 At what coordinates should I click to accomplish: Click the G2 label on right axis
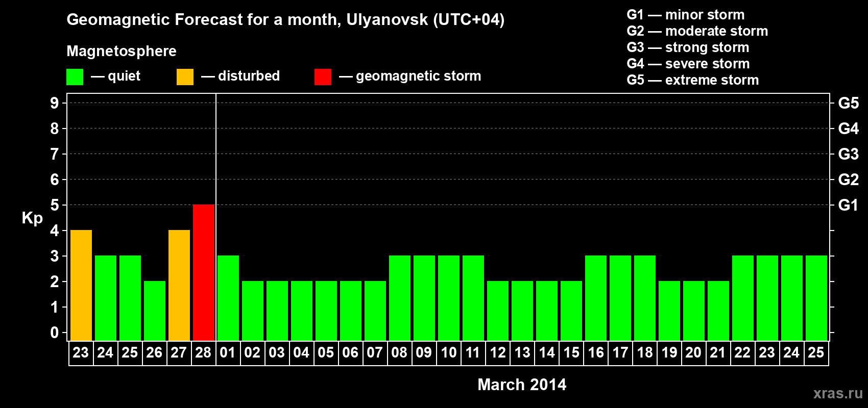(x=849, y=180)
